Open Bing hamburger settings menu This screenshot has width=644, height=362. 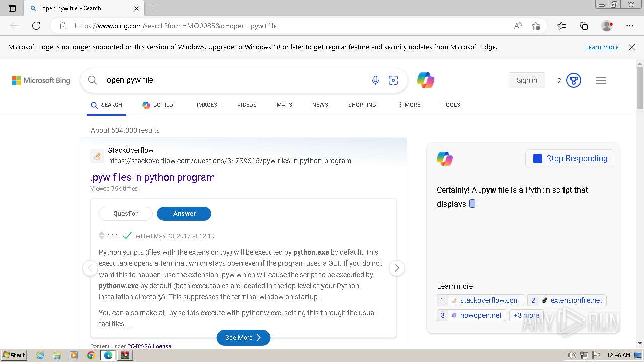pos(601,80)
